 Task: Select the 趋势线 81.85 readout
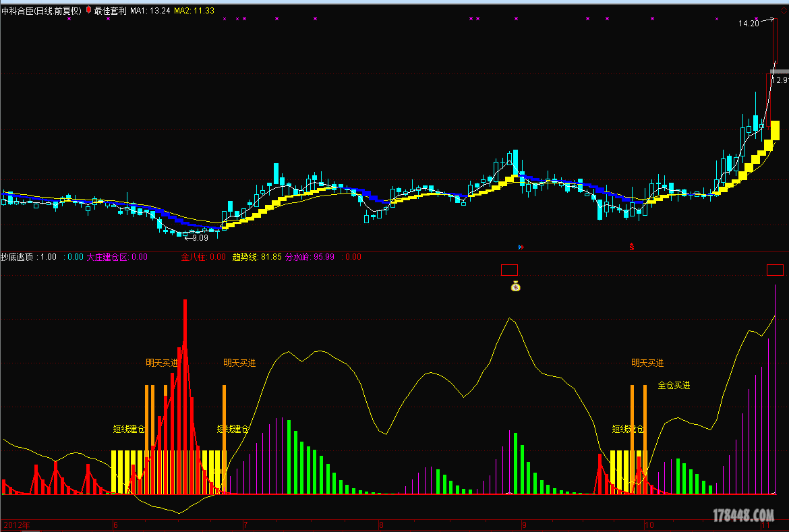pyautogui.click(x=257, y=257)
